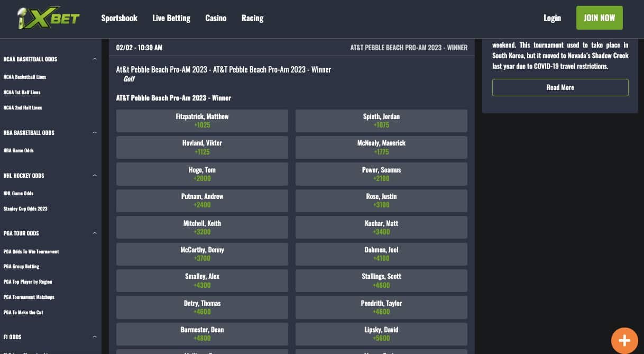Bet on Power, Seamus +2100

point(381,174)
